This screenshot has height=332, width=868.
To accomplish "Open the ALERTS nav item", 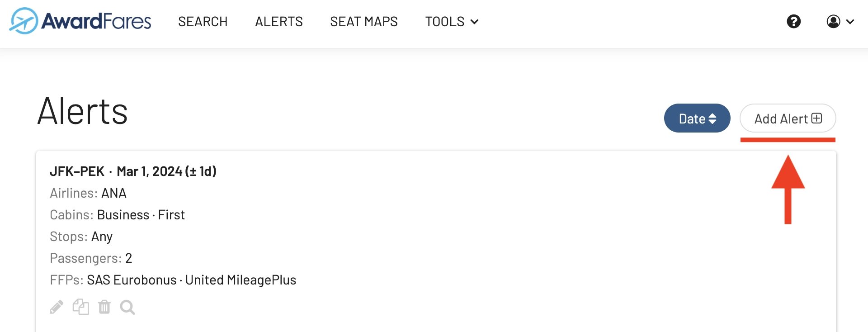I will [279, 22].
